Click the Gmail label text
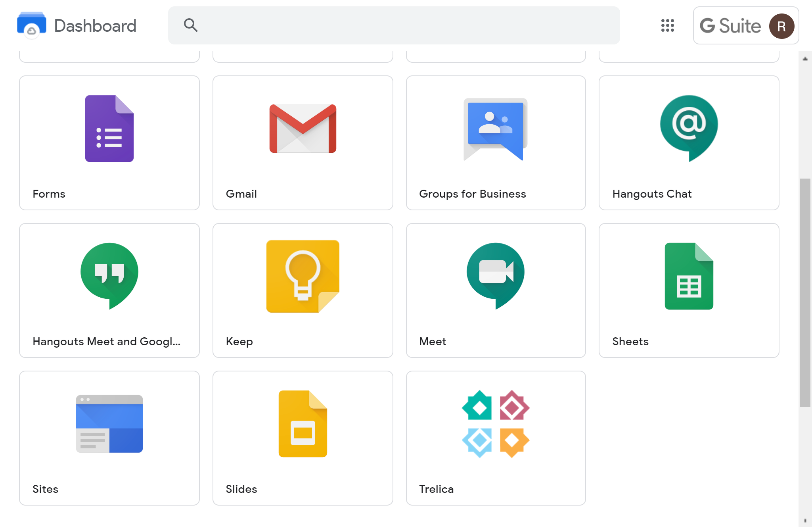This screenshot has width=812, height=527. pos(241,194)
